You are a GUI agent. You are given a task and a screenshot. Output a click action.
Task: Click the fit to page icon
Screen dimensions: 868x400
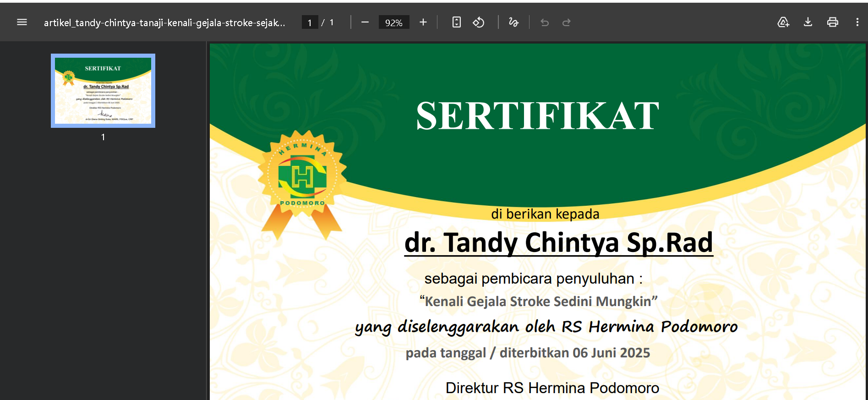(456, 22)
